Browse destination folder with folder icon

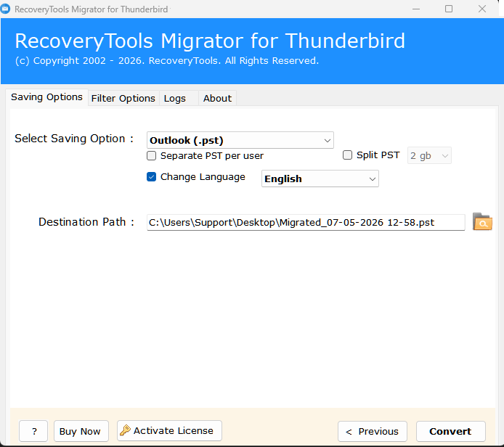pyautogui.click(x=482, y=221)
